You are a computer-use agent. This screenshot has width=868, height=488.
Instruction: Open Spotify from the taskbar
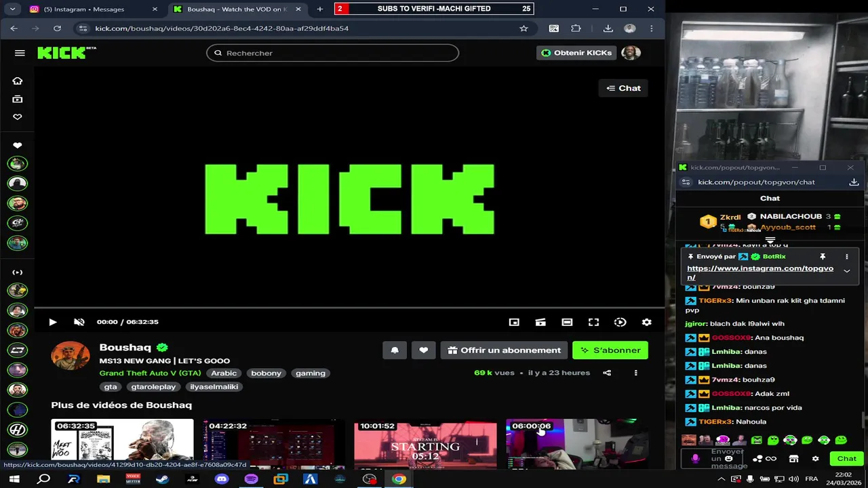251,479
